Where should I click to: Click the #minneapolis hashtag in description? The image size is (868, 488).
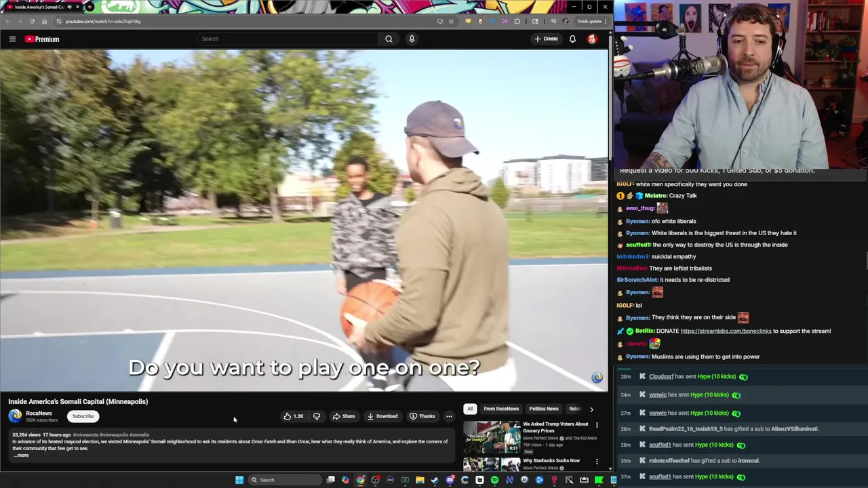tap(113, 434)
